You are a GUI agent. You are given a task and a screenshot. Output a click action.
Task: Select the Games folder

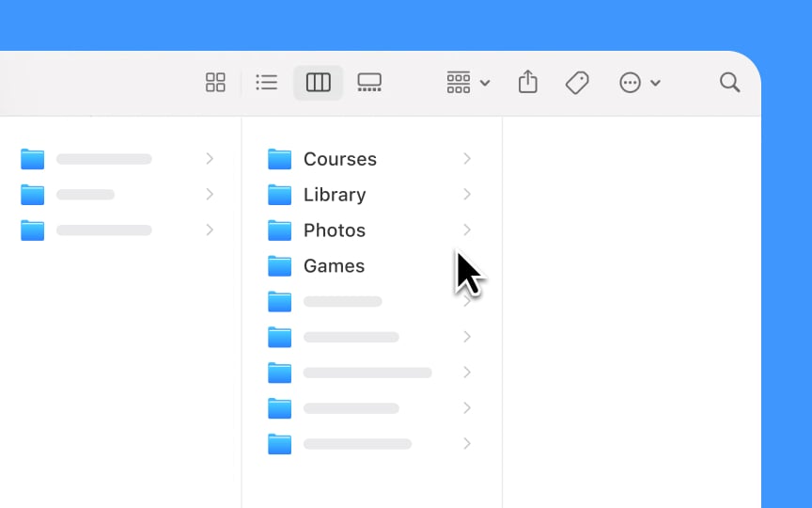[x=334, y=266]
